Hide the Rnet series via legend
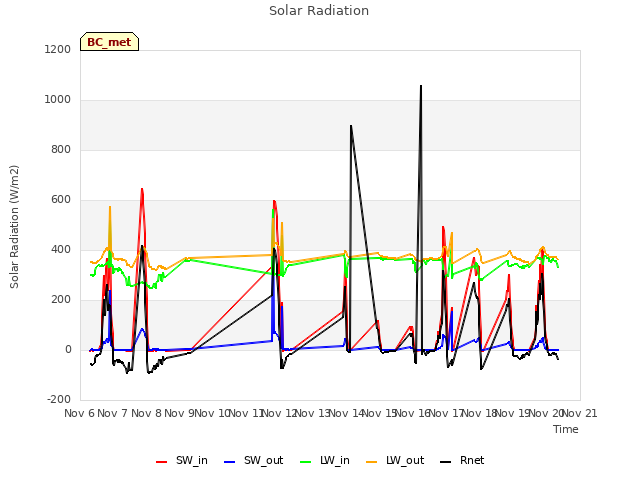Screen dimensions: 640x480 462,460
